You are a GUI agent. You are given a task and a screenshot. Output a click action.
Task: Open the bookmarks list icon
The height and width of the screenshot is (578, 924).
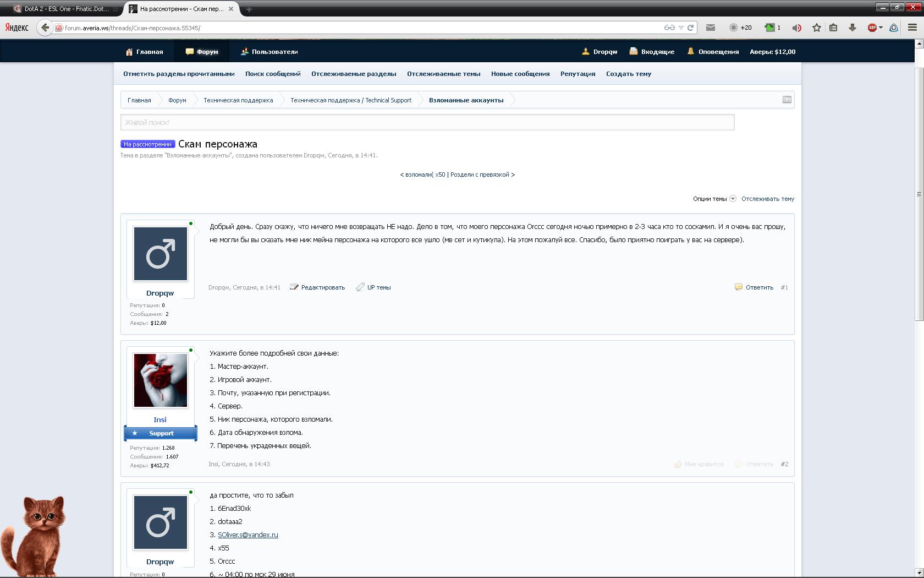[833, 28]
